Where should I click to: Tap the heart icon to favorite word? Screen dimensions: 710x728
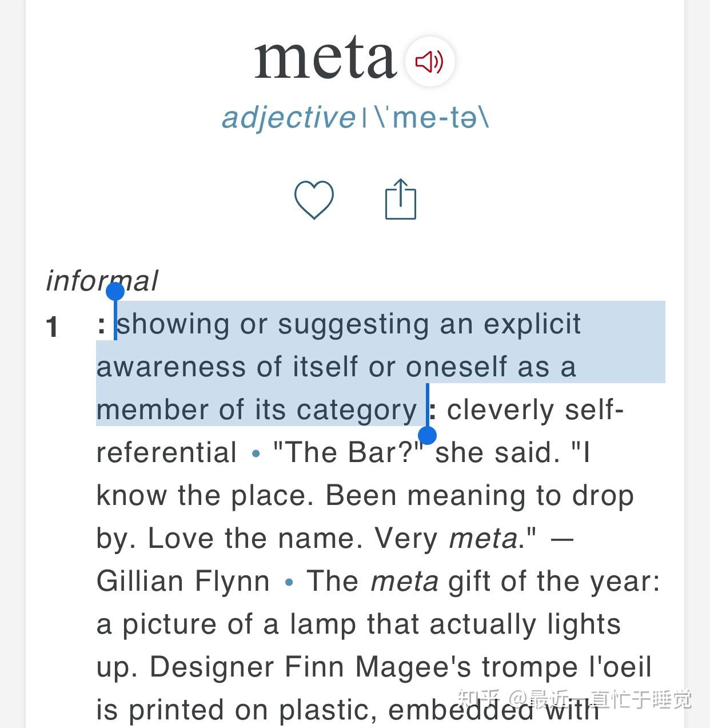coord(314,200)
